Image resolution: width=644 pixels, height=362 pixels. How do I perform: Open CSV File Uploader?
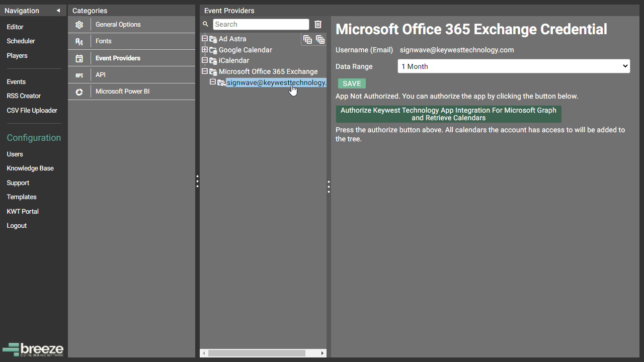pyautogui.click(x=32, y=111)
